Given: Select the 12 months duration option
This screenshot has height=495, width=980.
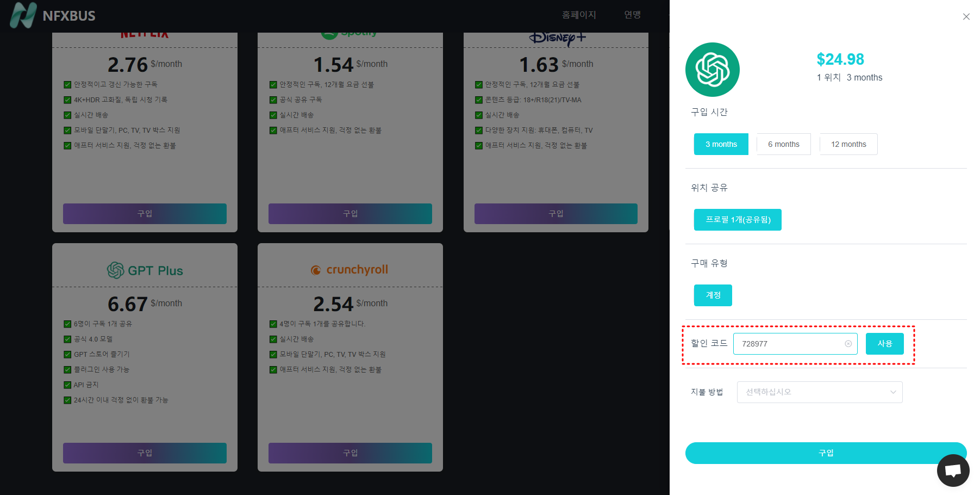Looking at the screenshot, I should [x=848, y=144].
